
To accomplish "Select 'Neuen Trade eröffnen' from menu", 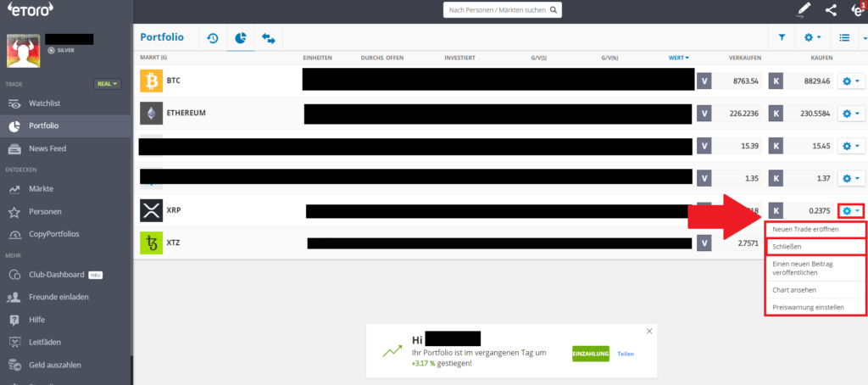I will (x=815, y=230).
